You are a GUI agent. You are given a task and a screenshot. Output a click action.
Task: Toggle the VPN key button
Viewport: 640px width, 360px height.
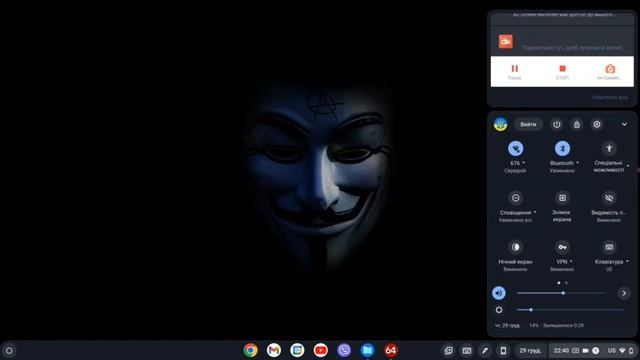[x=562, y=247]
